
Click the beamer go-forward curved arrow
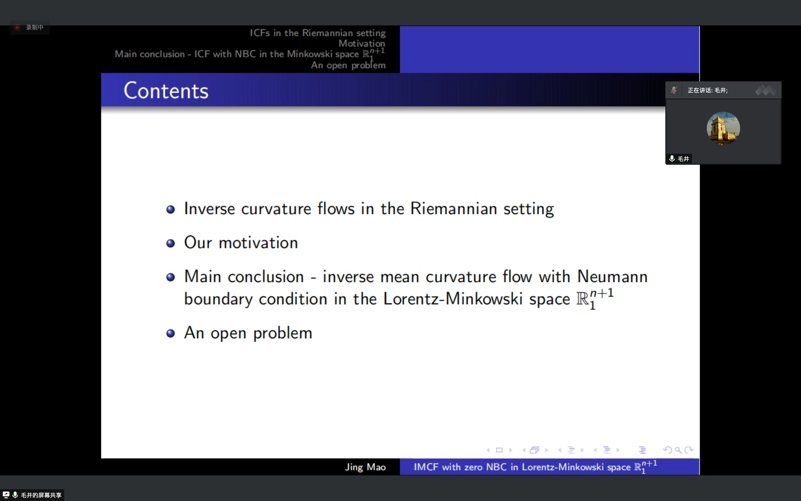(x=689, y=450)
